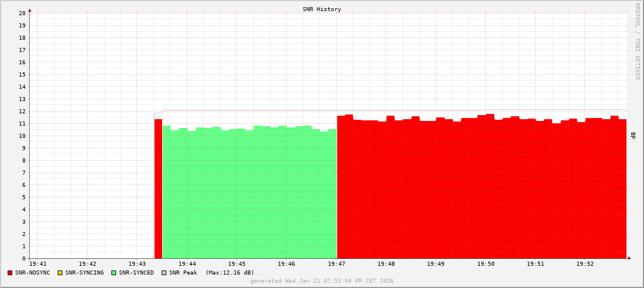644x288 pixels.
Task: Select the SNR-NOSYNC legend label
Action: click(33, 273)
